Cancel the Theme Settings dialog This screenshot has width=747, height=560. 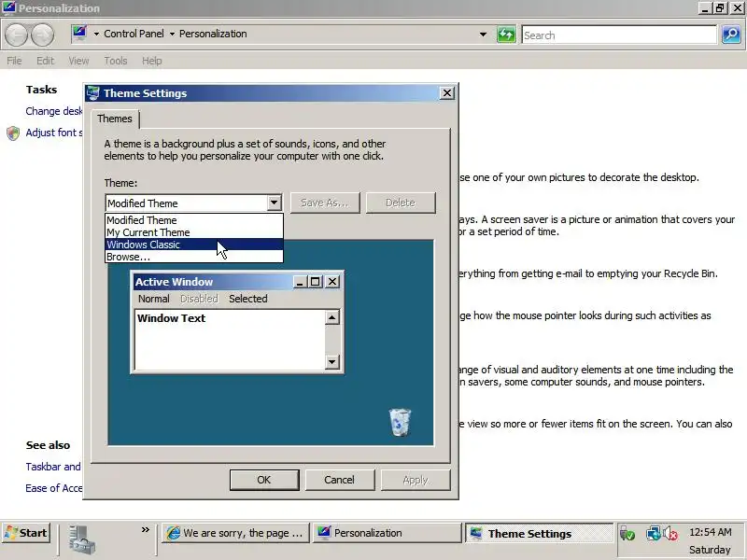point(340,480)
